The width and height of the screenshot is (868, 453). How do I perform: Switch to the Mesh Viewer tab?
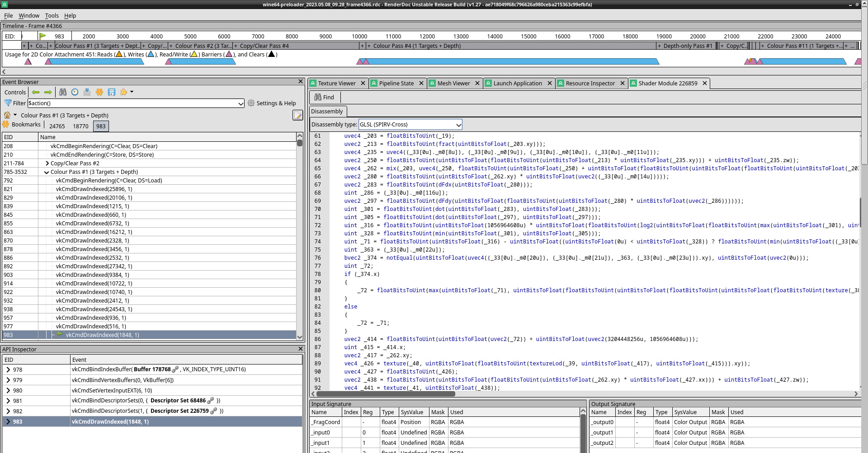click(x=454, y=83)
